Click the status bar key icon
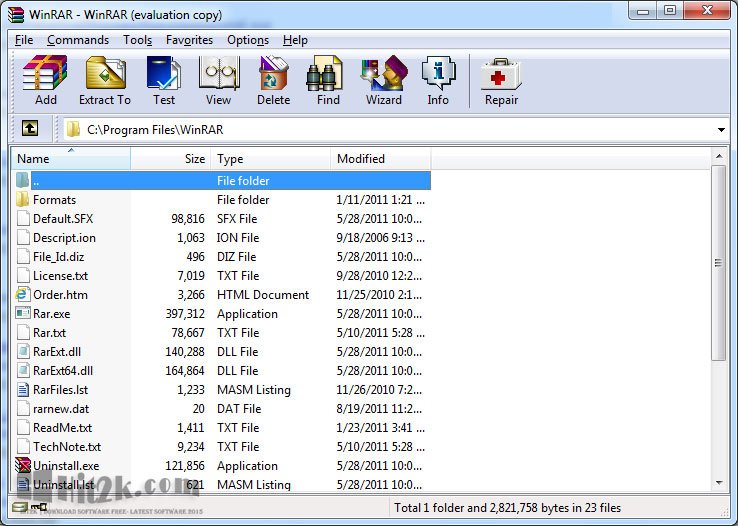This screenshot has width=738, height=526. [40, 507]
